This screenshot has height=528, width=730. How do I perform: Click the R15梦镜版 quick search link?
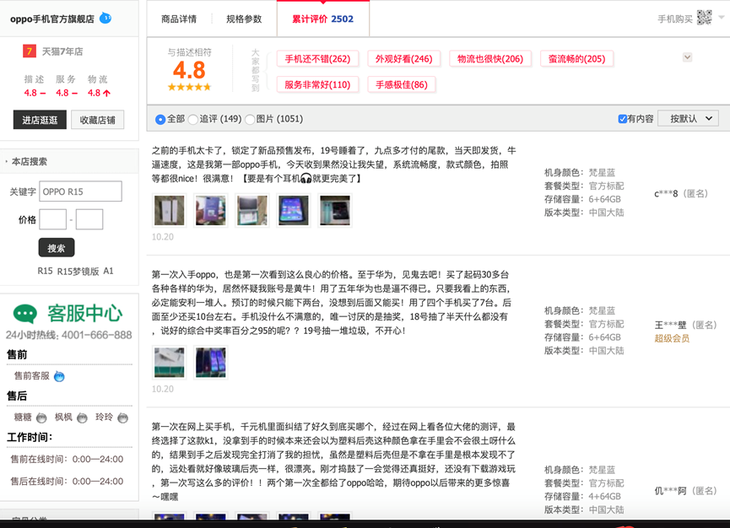pos(78,271)
